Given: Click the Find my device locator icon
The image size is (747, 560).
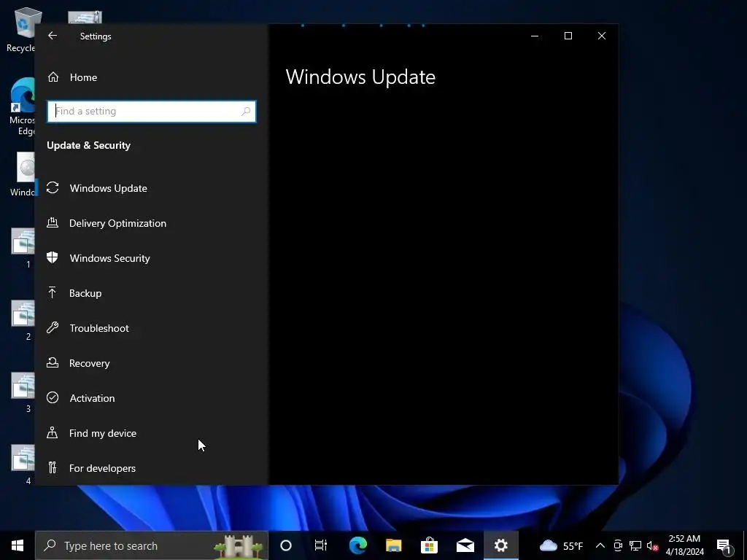Looking at the screenshot, I should [53, 432].
